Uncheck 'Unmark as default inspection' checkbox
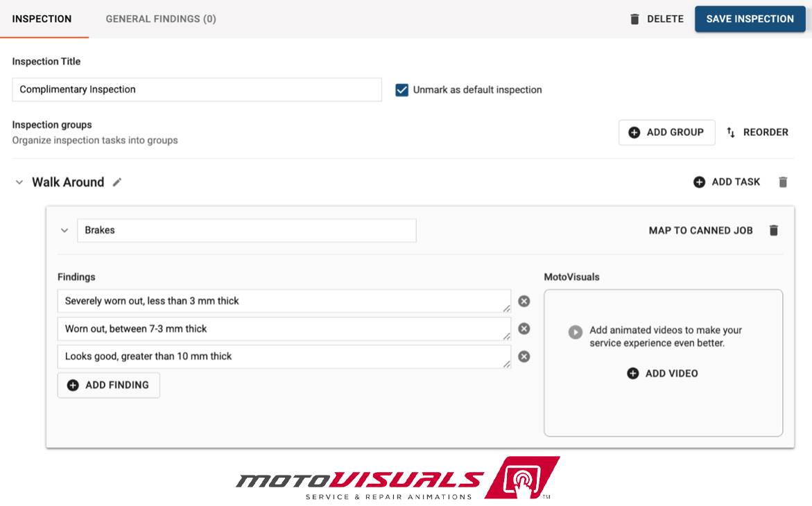 401,90
